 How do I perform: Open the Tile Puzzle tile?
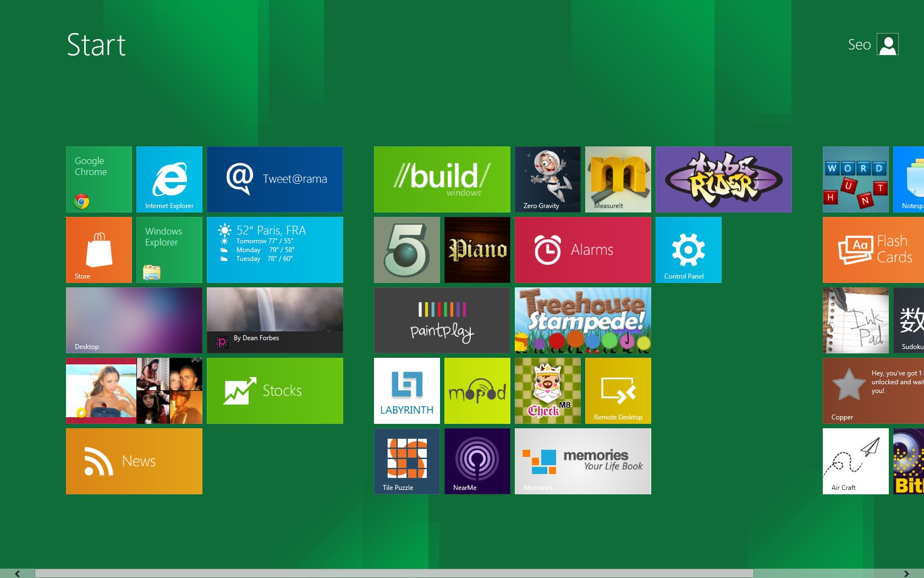[407, 461]
